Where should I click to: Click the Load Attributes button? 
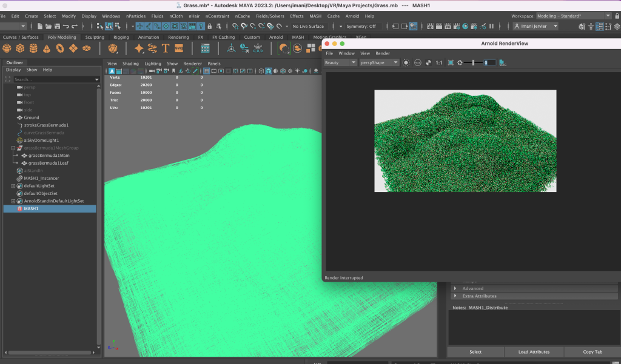(x=534, y=352)
